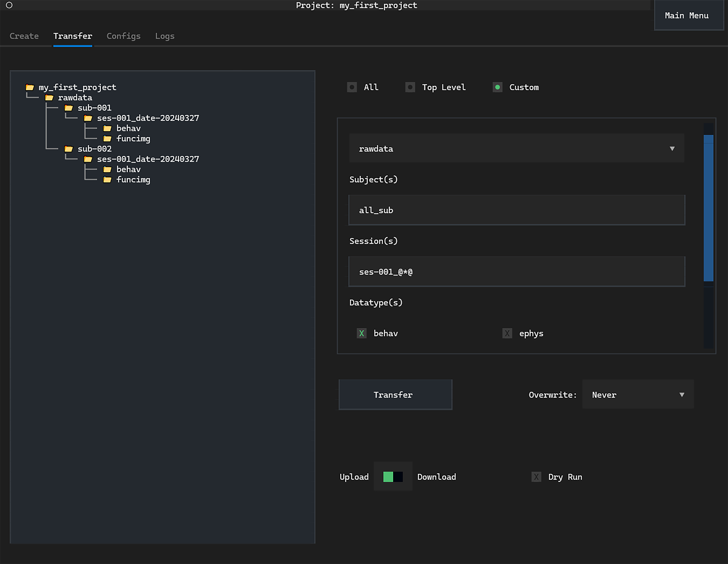728x564 pixels.
Task: Toggle the Upload/Download switch
Action: [393, 477]
